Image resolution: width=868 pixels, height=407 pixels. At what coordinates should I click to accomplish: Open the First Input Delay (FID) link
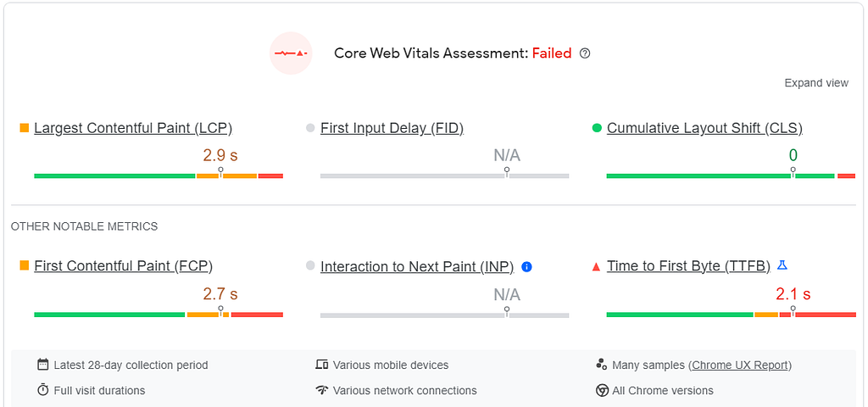pos(392,128)
